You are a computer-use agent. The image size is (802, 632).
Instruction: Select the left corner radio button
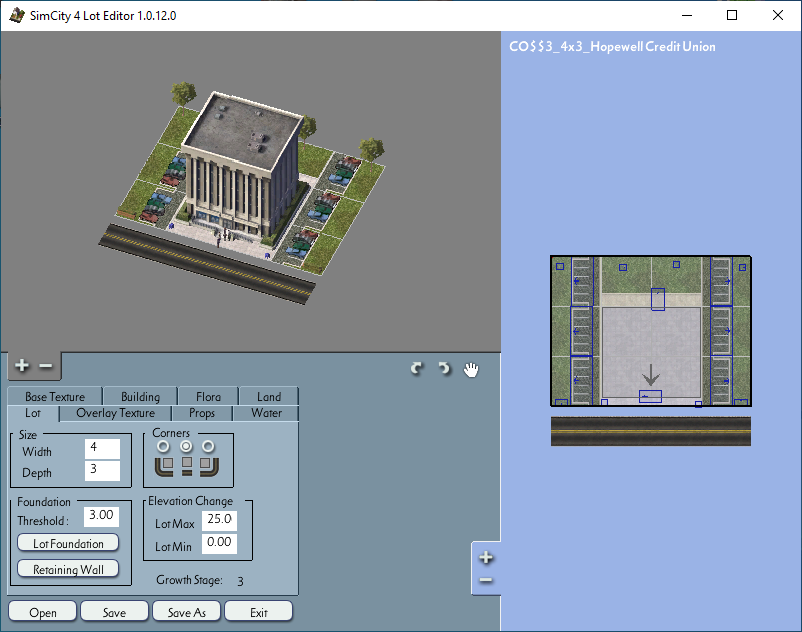point(163,447)
